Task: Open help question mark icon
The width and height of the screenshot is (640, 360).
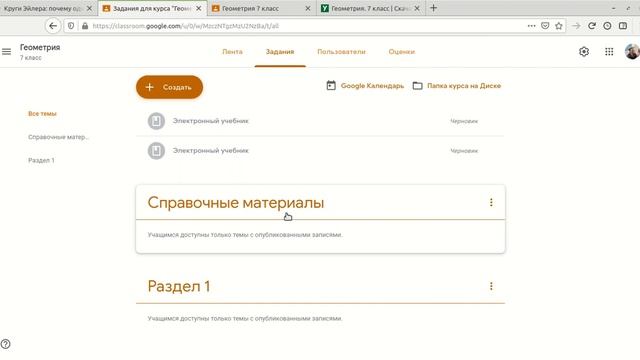Action: pos(5,344)
